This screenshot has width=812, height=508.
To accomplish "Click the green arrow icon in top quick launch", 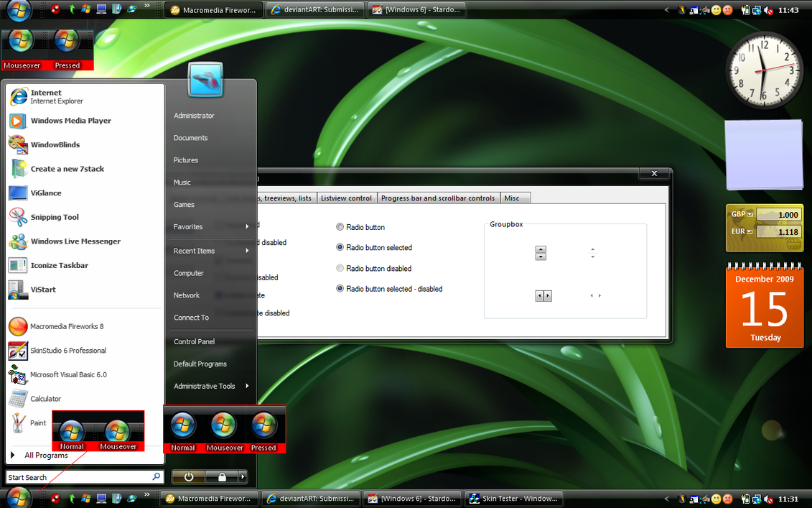I will 72,9.
